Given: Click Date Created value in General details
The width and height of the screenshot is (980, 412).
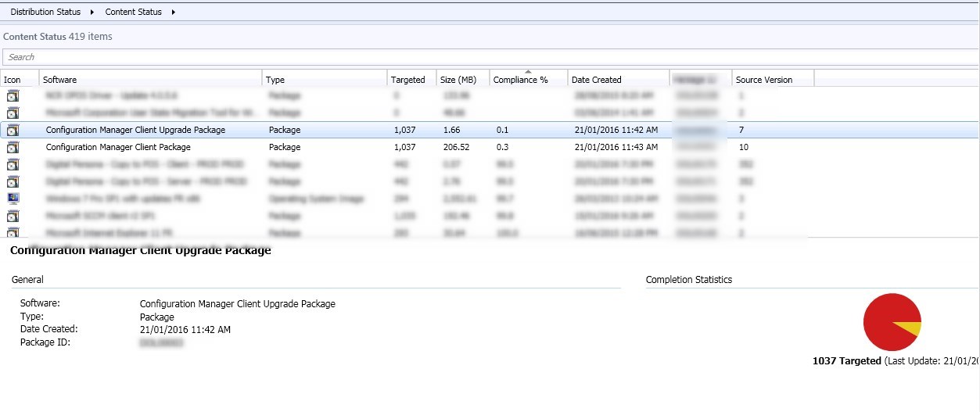Looking at the screenshot, I should tap(185, 330).
